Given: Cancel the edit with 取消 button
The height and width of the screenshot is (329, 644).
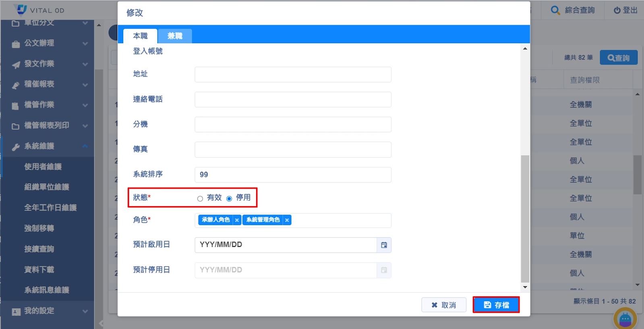Looking at the screenshot, I should (443, 305).
